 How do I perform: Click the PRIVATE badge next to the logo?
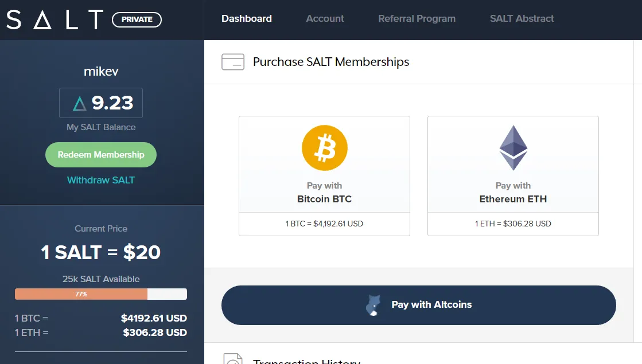(137, 19)
